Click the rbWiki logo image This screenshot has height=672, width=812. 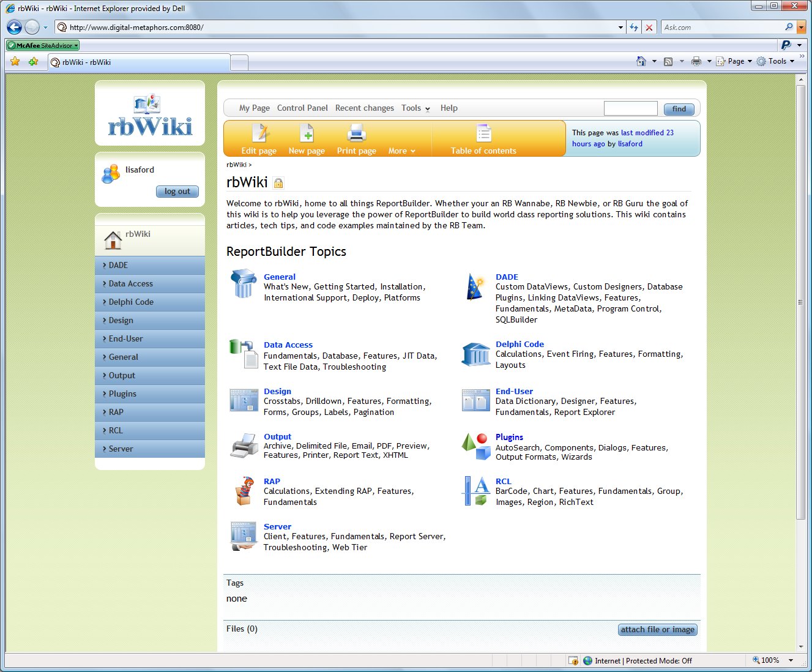[x=150, y=114]
